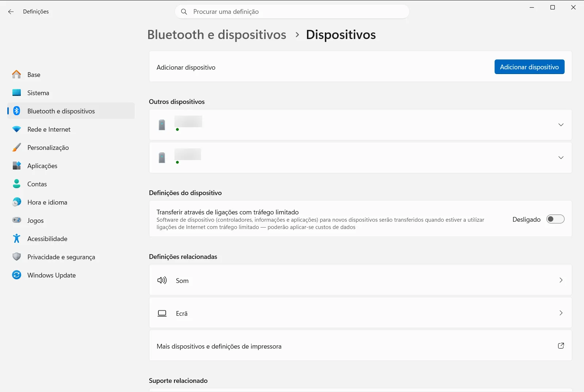
Task: Open Windows Update section
Action: point(71,275)
